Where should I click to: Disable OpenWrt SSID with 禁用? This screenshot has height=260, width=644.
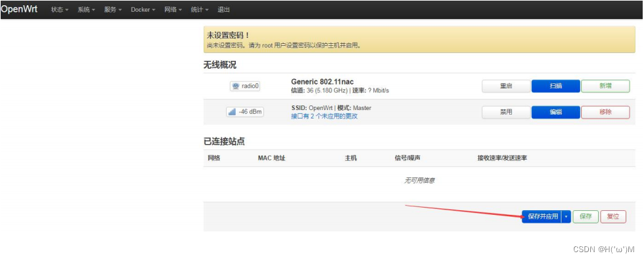tap(506, 112)
